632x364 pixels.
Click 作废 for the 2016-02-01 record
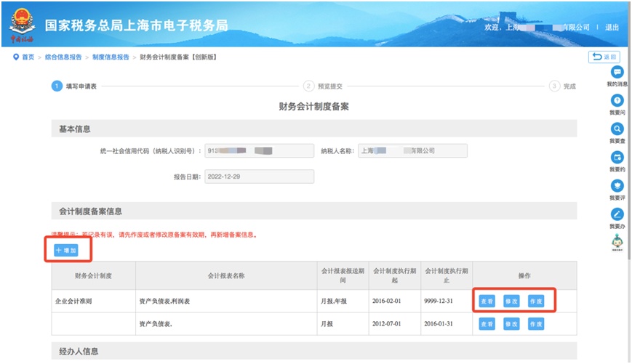click(x=536, y=302)
